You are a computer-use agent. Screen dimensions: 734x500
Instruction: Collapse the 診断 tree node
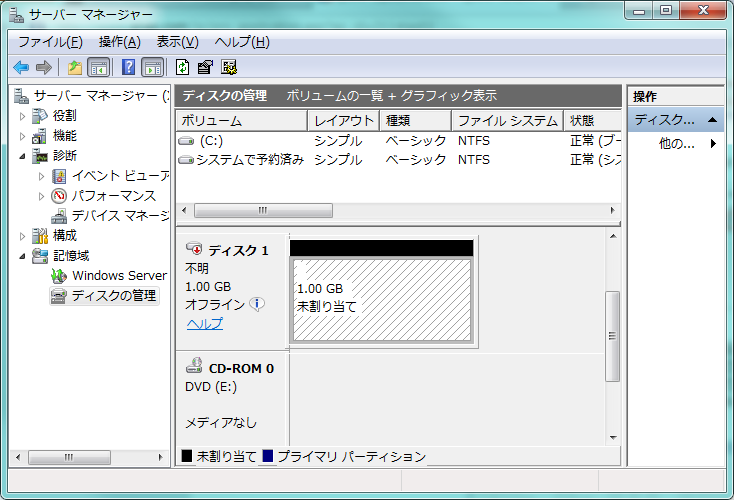pos(22,156)
